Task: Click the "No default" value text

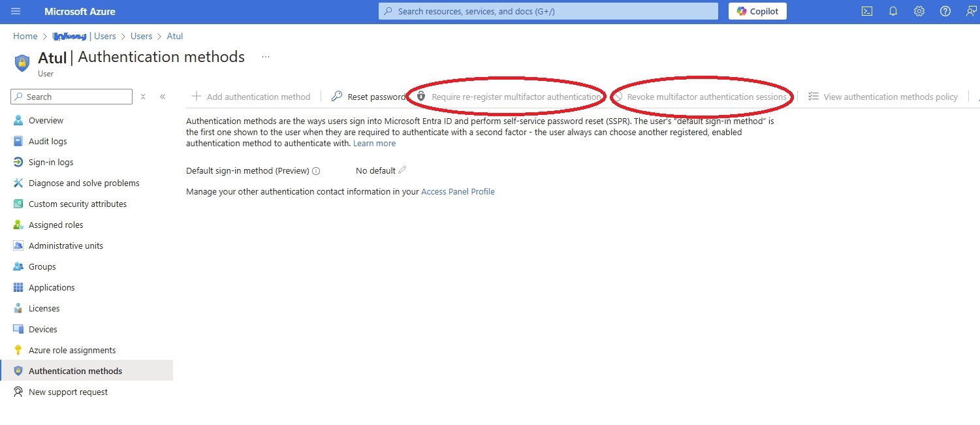Action: 375,170
